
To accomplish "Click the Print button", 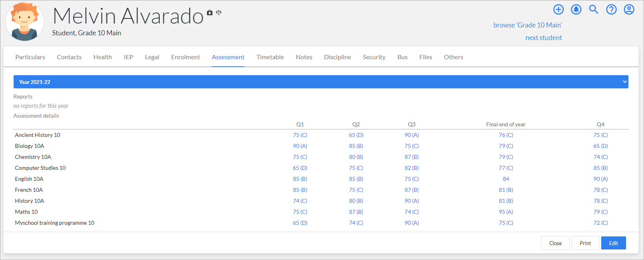I will [585, 243].
